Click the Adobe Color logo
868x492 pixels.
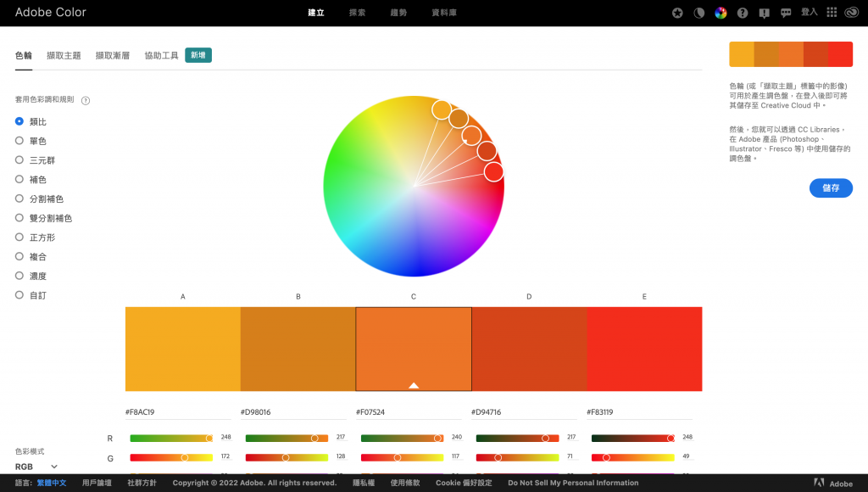(x=50, y=12)
